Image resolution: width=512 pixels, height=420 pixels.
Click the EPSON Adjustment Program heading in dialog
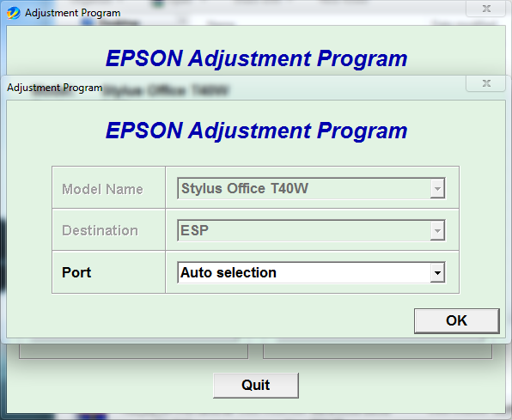coord(256,131)
